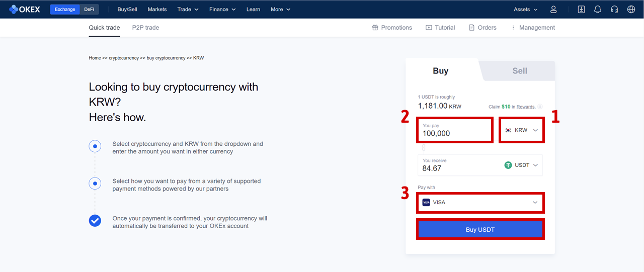The image size is (644, 272).
Task: Click the cryptocurrency breadcrumb
Action: [x=124, y=58]
